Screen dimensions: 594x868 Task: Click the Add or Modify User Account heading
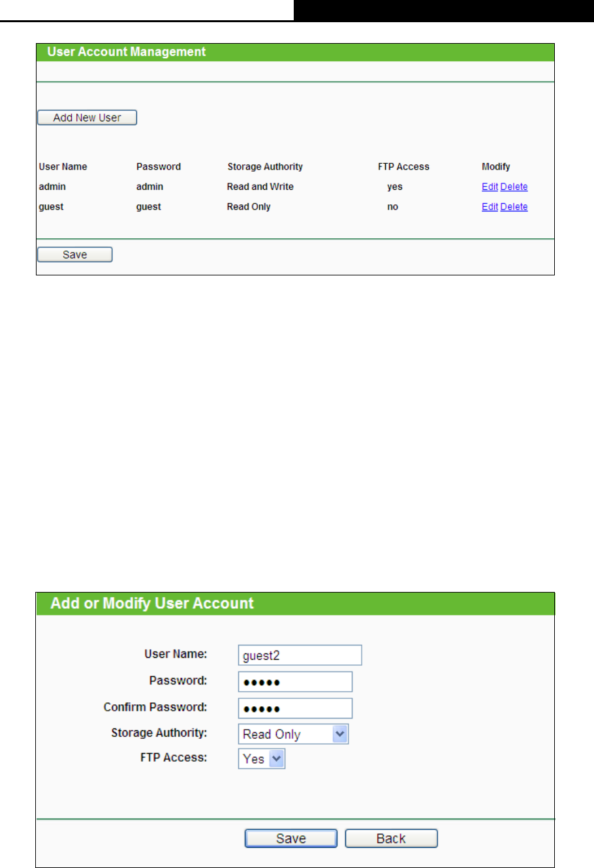coord(152,603)
